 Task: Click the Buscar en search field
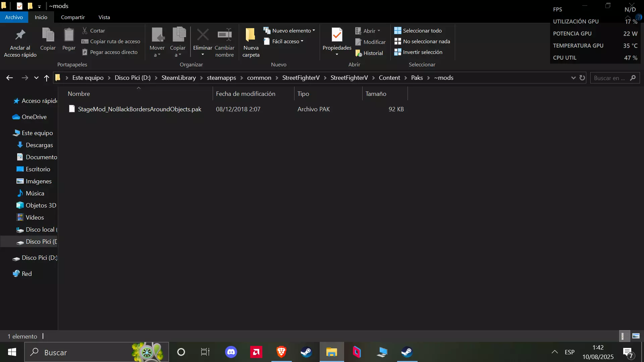coord(610,78)
